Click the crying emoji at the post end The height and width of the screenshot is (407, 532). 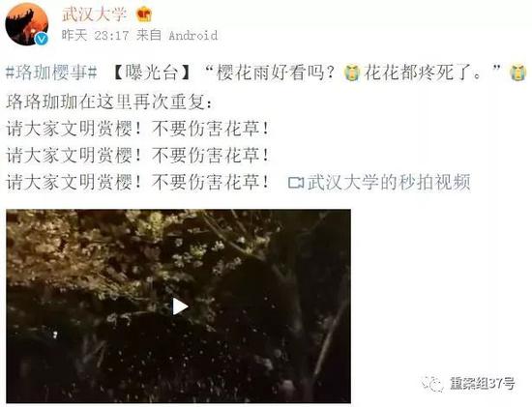[x=518, y=73]
